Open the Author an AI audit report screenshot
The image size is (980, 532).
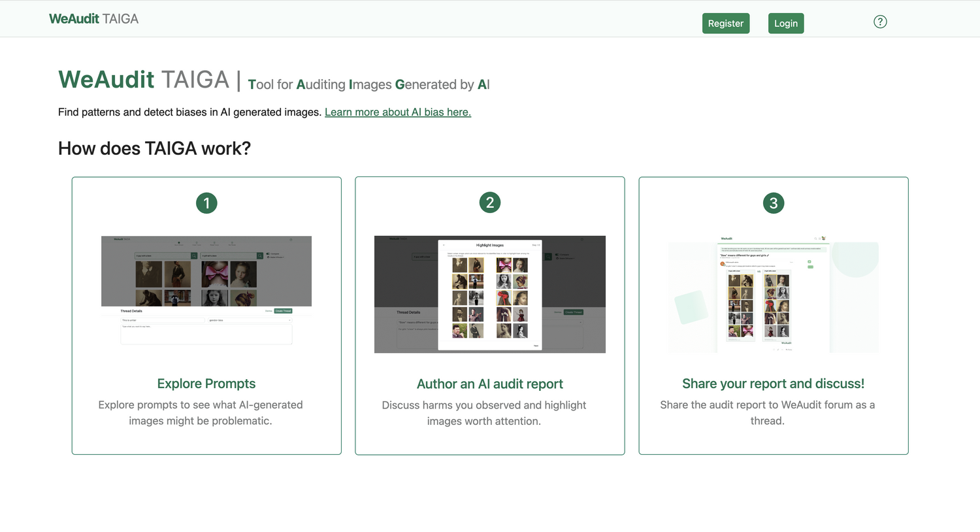(x=490, y=294)
